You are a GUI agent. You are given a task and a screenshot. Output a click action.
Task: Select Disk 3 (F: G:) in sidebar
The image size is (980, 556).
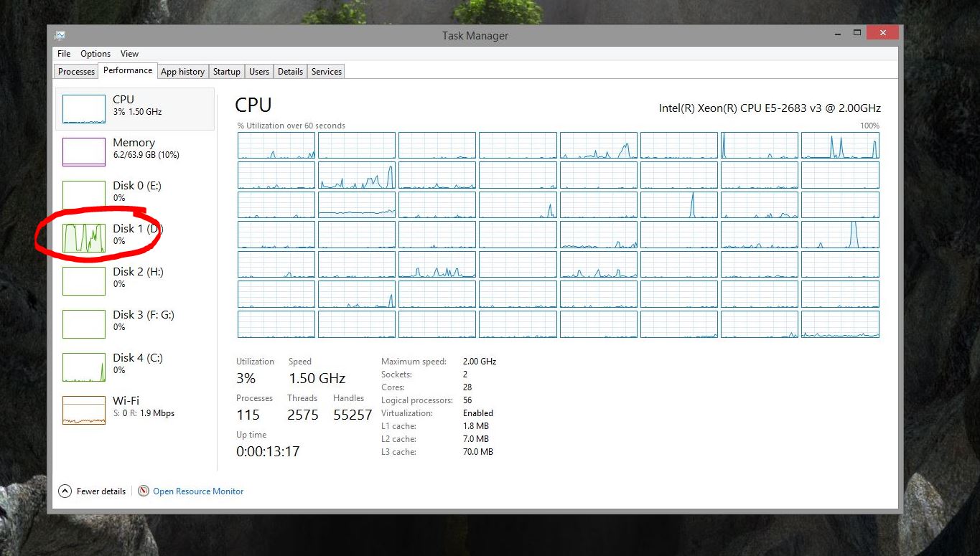[x=135, y=324]
